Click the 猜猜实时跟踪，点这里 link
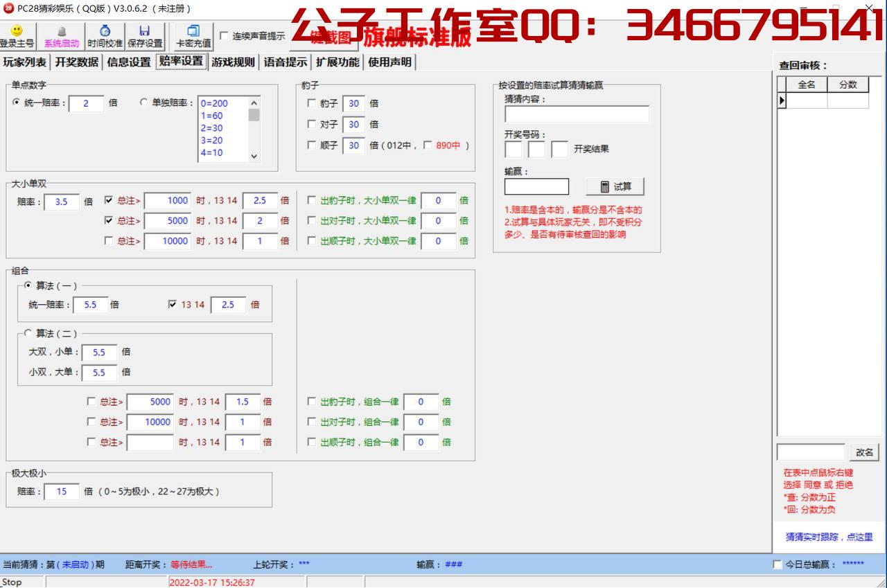 829,537
